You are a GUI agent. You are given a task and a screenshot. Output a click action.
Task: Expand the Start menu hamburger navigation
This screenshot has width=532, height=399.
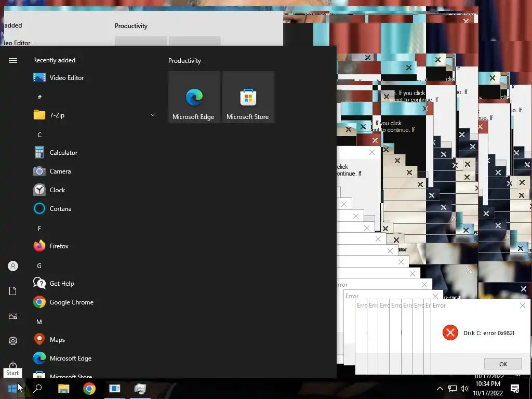tap(13, 60)
